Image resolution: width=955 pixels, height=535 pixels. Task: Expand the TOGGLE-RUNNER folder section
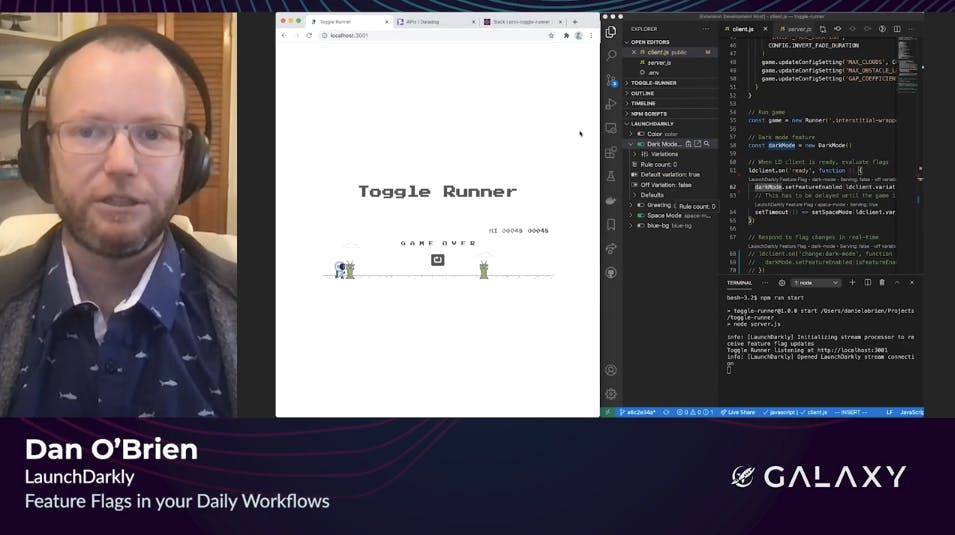pyautogui.click(x=653, y=83)
